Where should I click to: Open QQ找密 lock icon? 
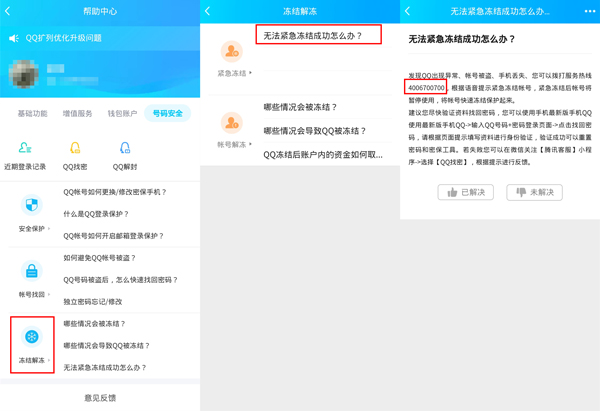pyautogui.click(x=75, y=148)
